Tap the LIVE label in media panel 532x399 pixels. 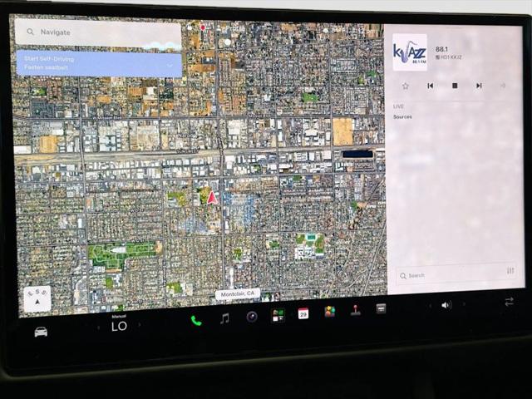(398, 106)
